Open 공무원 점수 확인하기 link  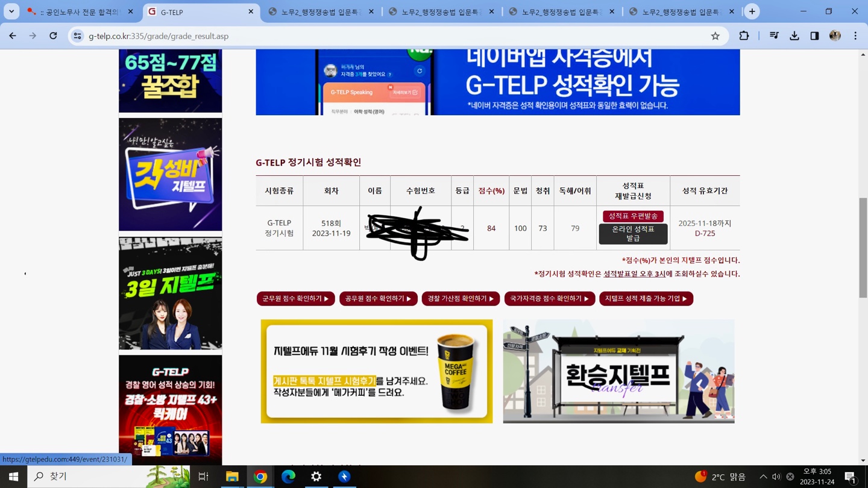click(x=378, y=299)
